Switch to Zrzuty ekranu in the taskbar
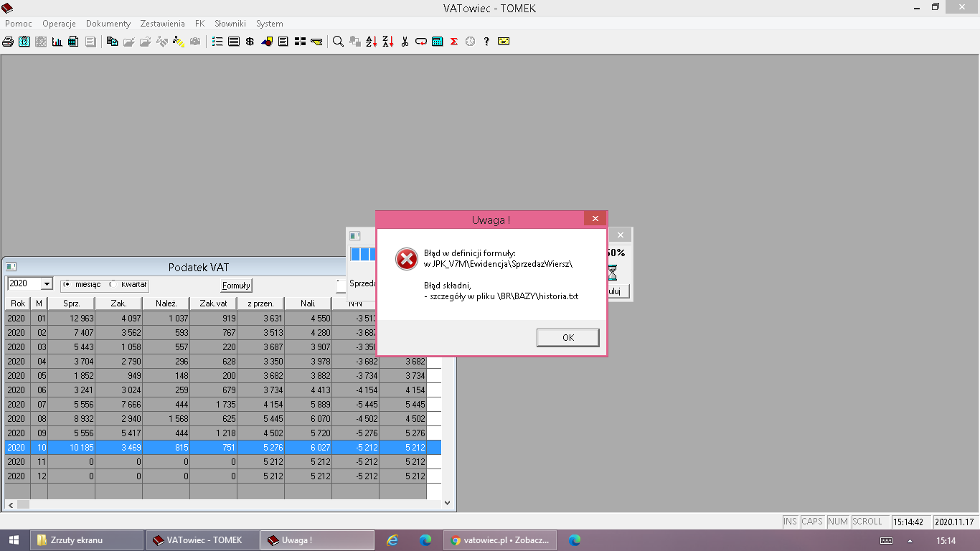 (86, 540)
